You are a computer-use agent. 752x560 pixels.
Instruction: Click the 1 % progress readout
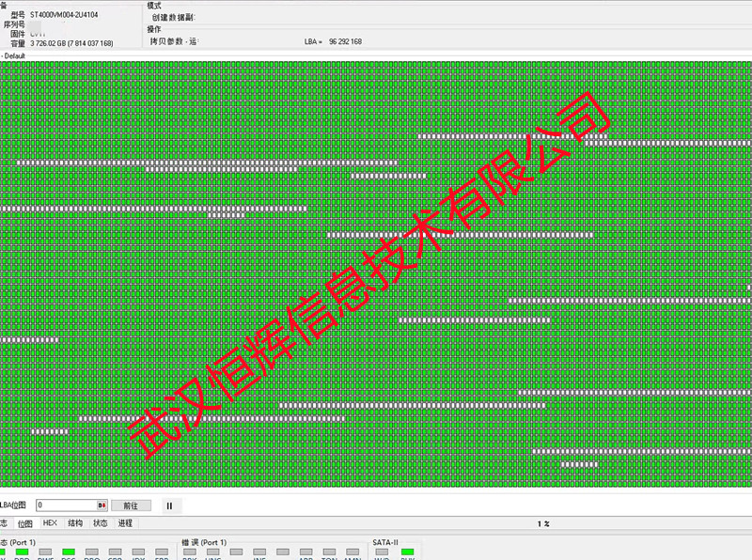(543, 524)
